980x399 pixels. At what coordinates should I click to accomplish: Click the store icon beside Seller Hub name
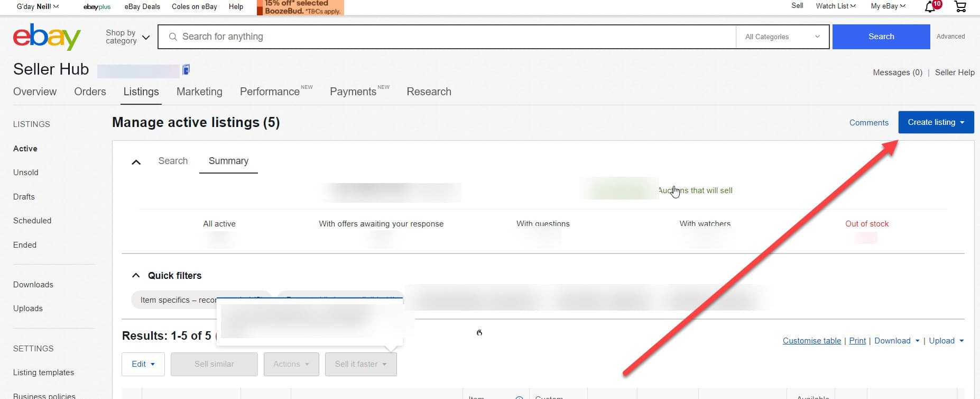point(186,69)
